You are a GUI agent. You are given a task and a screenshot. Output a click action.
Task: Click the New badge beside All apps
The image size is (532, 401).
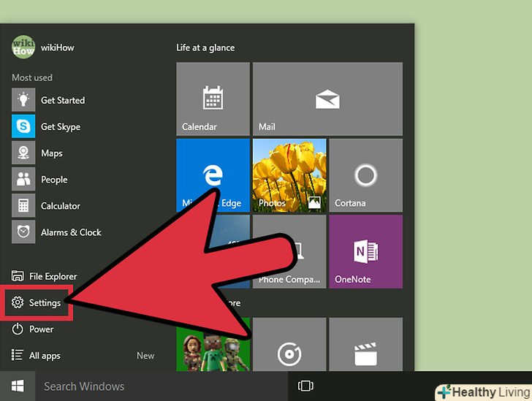145,356
